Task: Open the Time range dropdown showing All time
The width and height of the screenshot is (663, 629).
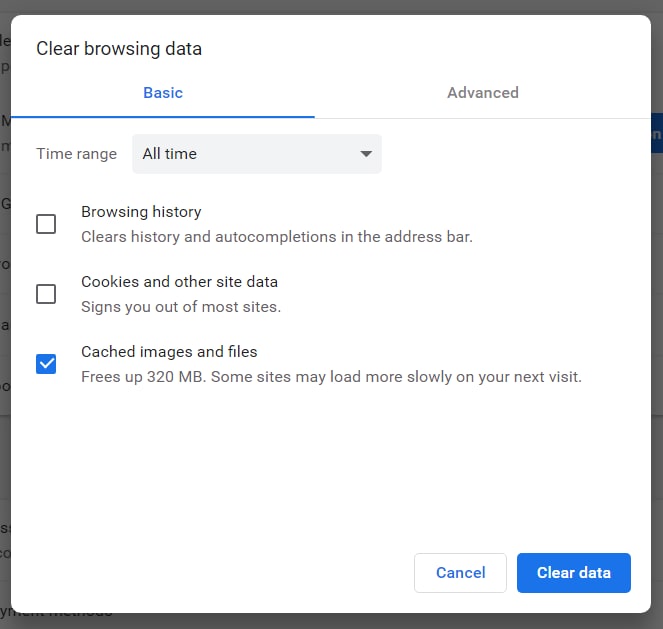Action: (x=256, y=154)
